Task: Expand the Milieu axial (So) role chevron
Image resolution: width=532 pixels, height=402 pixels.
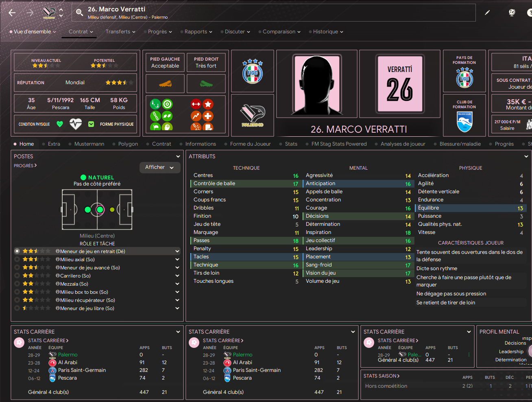Action: coord(177,260)
